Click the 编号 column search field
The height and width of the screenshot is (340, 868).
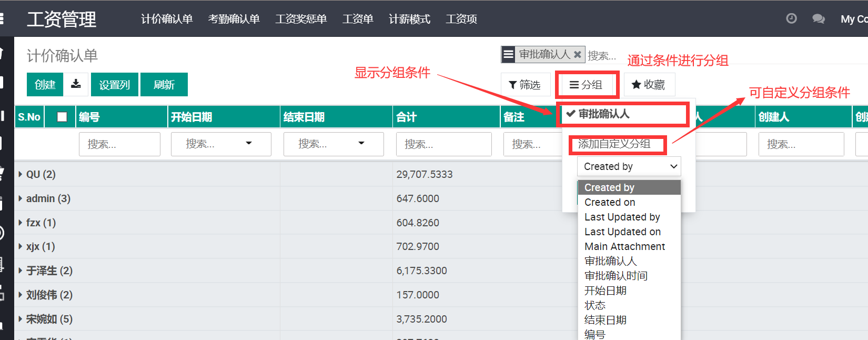[119, 144]
